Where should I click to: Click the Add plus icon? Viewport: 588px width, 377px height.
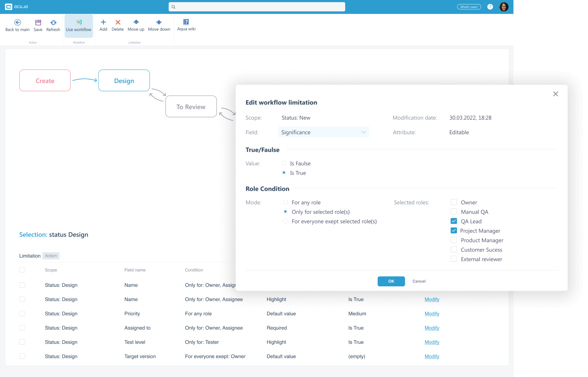pos(103,22)
